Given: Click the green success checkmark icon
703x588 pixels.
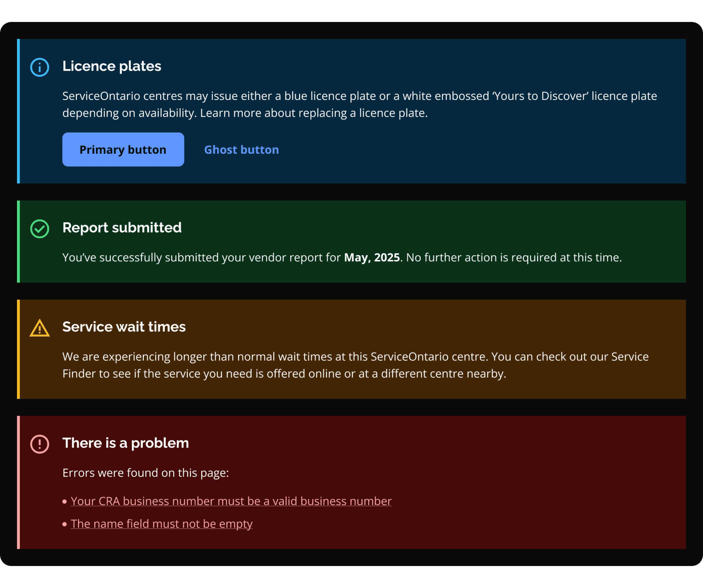Looking at the screenshot, I should [x=40, y=229].
